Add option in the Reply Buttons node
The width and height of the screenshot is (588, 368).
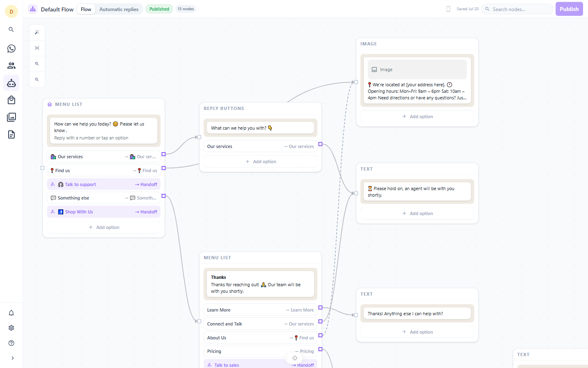click(261, 162)
